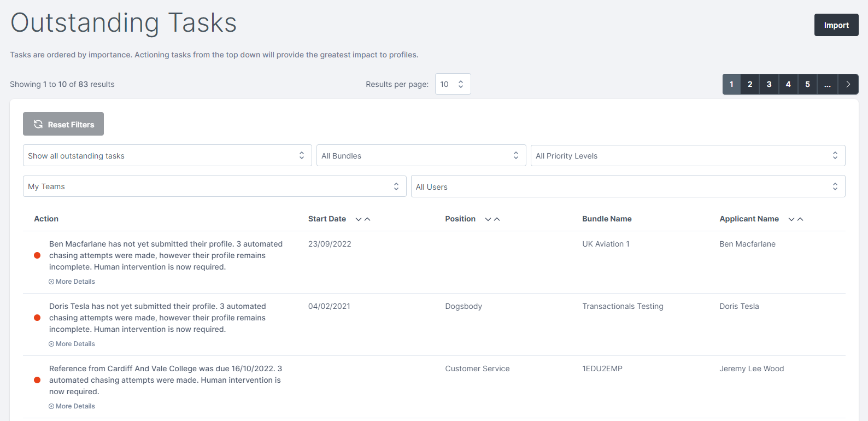868x421 pixels.
Task: Go to page 5
Action: [x=807, y=84]
